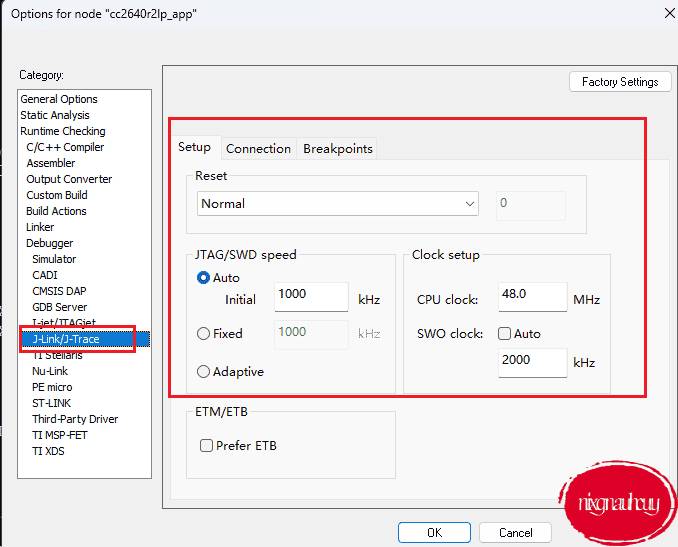Viewport: 678px width, 547px height.
Task: Click the CPU clock MHz field
Action: pyautogui.click(x=532, y=297)
